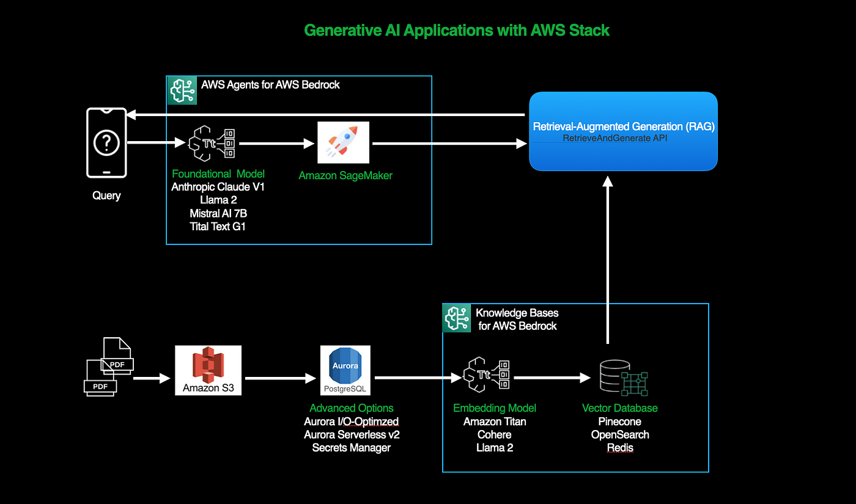The image size is (856, 504).
Task: Click the Advanced Options heading
Action: click(352, 408)
